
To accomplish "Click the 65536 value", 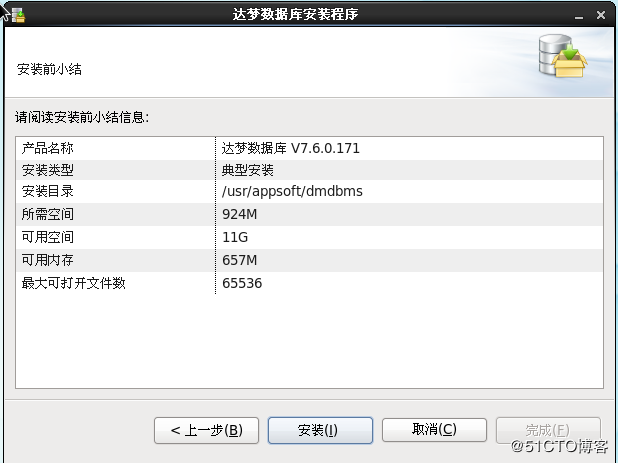I will [x=242, y=283].
